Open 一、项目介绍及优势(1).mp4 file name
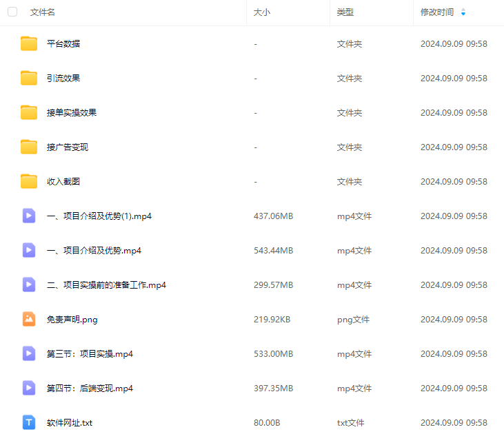 (99, 216)
